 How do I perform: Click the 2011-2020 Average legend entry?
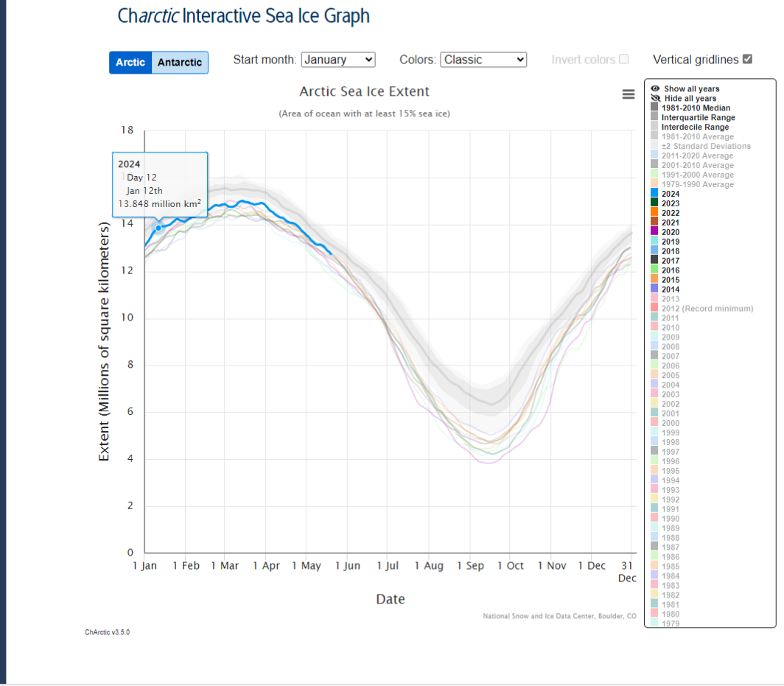pyautogui.click(x=698, y=155)
